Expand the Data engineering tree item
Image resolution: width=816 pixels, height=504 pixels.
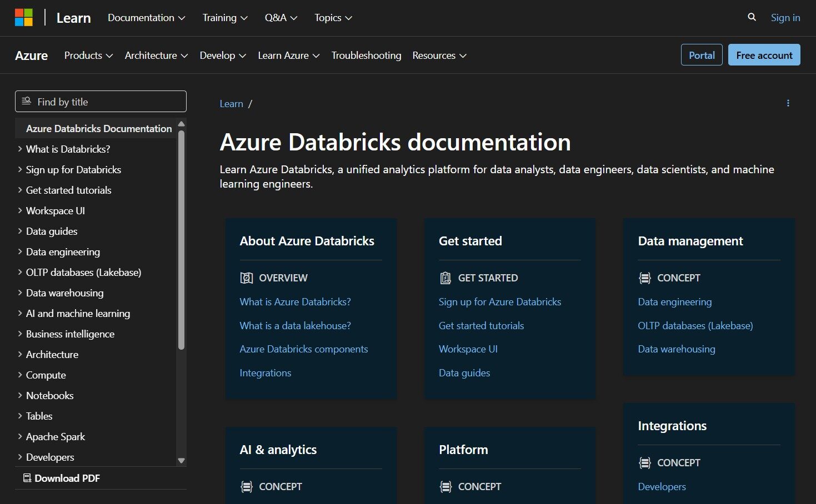click(20, 252)
